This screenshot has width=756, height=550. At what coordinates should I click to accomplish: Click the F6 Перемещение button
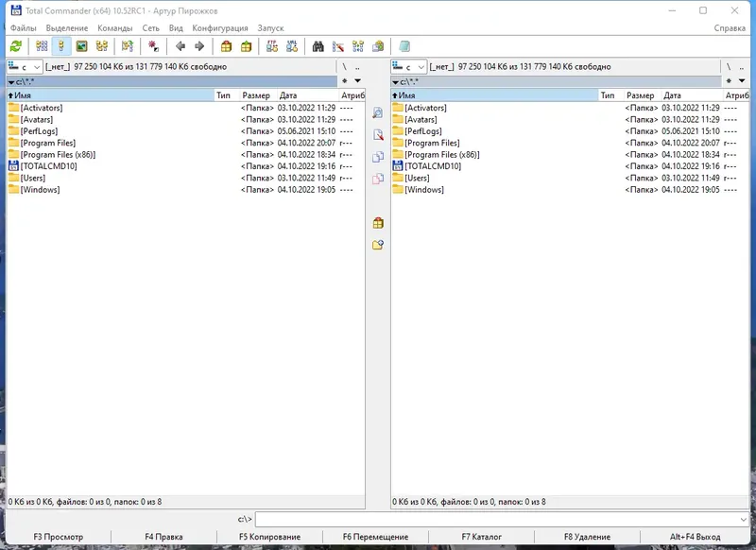click(x=375, y=537)
